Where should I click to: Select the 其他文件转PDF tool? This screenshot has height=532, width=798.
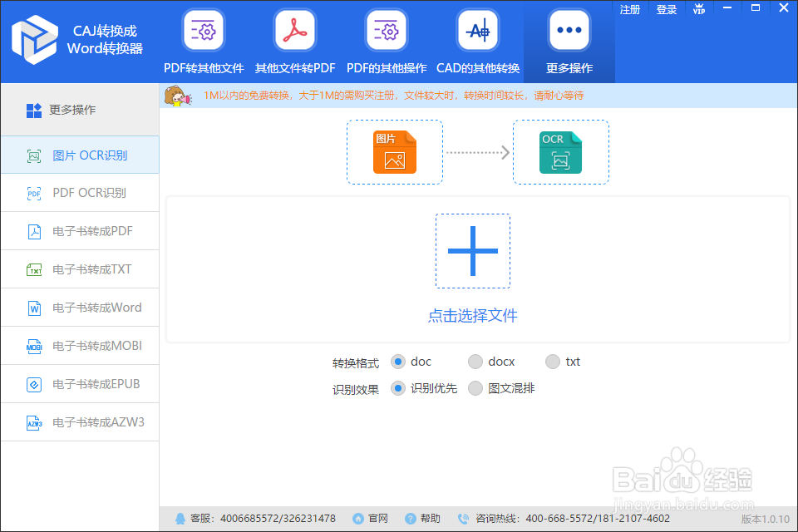294,40
